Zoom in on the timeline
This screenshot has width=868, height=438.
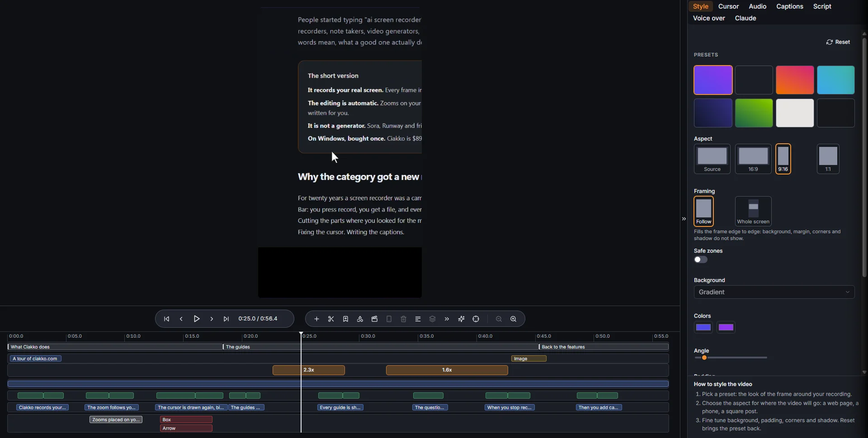[x=513, y=319]
